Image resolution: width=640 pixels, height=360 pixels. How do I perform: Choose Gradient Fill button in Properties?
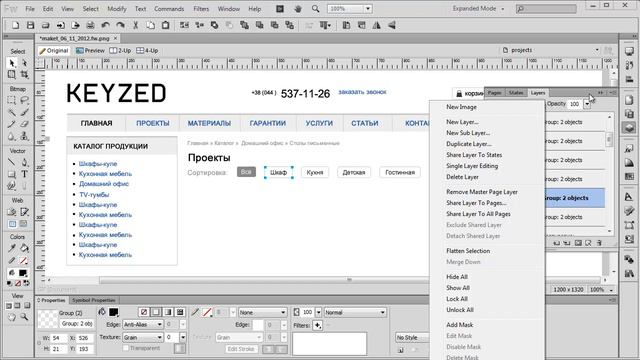168,312
